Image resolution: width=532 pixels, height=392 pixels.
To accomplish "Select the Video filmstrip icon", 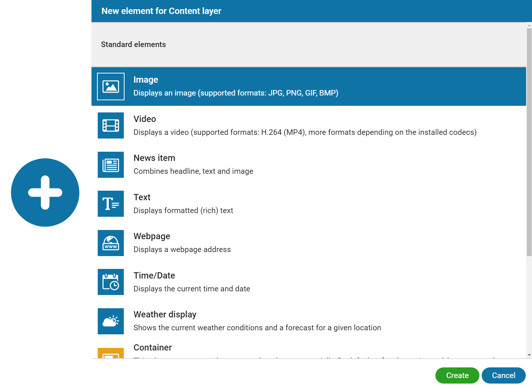I will [111, 126].
